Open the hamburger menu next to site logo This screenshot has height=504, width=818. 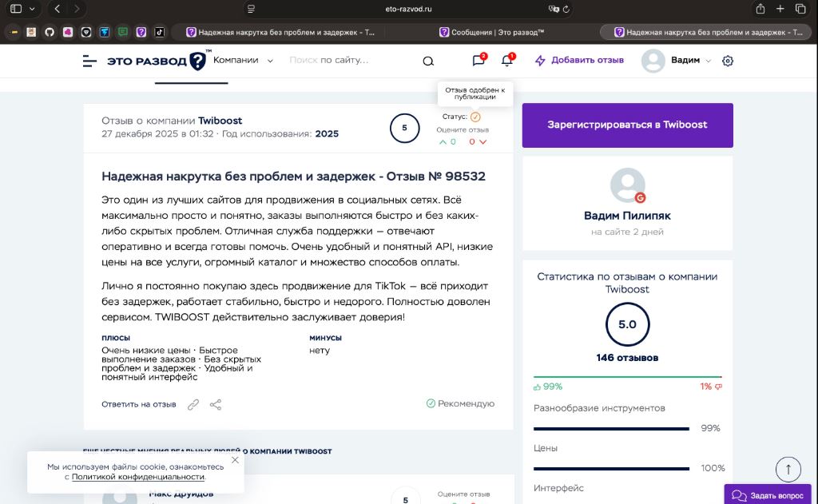pyautogui.click(x=89, y=61)
